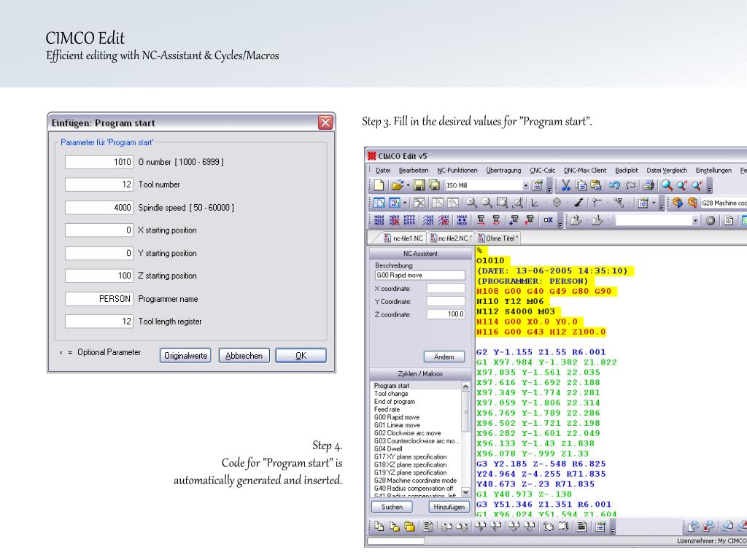Click the Redo arrow icon
Screen dimensions: 747x560
click(x=630, y=185)
